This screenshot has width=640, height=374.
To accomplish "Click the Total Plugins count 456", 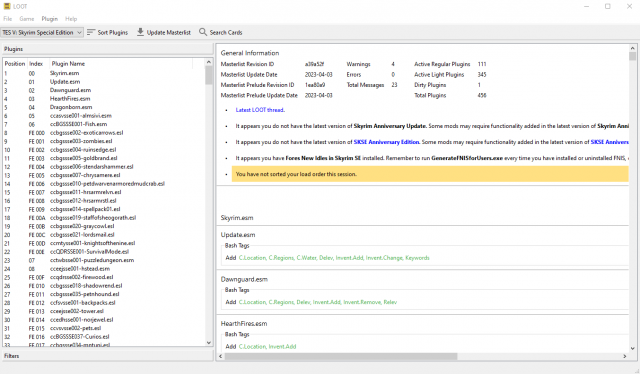I will pyautogui.click(x=482, y=96).
